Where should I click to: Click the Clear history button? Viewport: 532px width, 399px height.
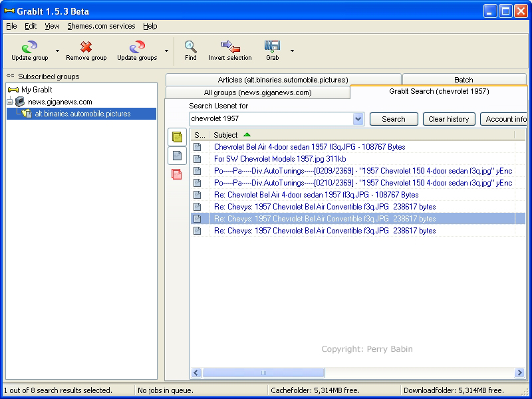(x=448, y=119)
